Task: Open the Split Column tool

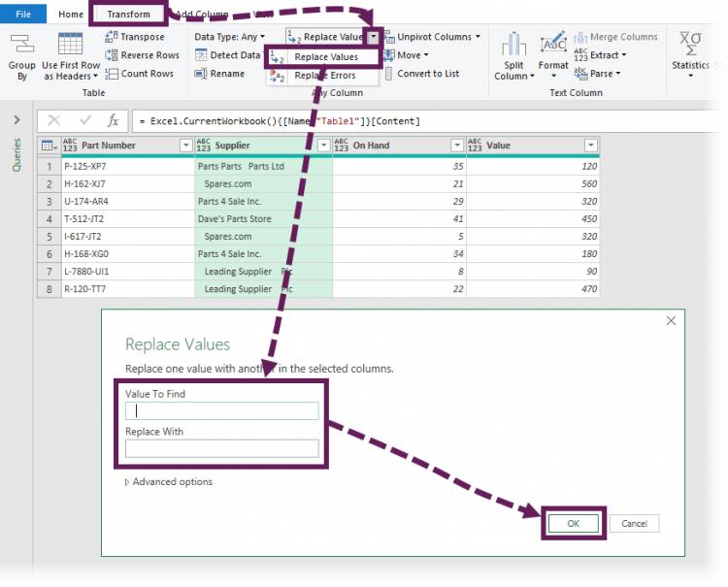Action: pos(513,56)
